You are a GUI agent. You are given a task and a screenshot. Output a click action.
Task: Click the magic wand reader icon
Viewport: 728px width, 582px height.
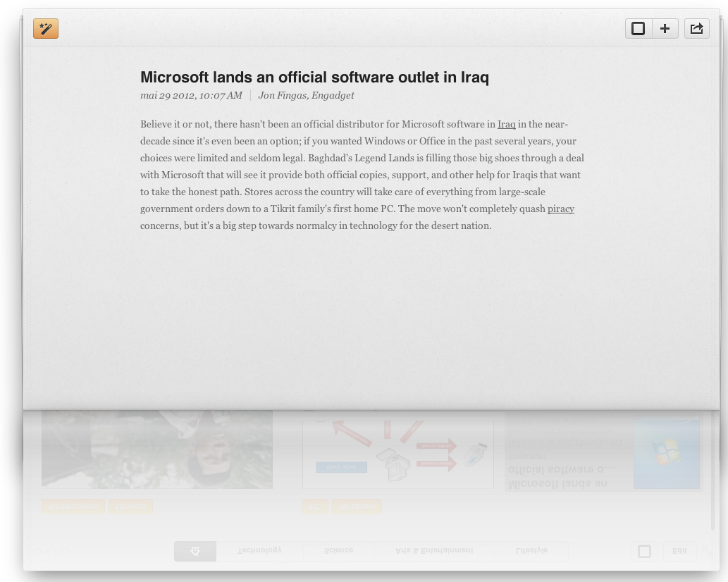tap(46, 29)
